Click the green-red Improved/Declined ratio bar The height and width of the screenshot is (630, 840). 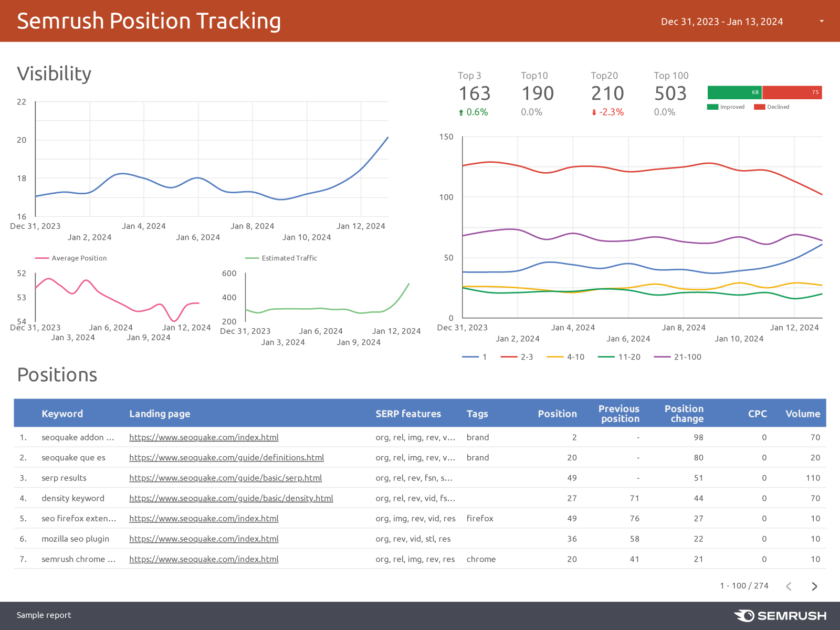tap(764, 92)
